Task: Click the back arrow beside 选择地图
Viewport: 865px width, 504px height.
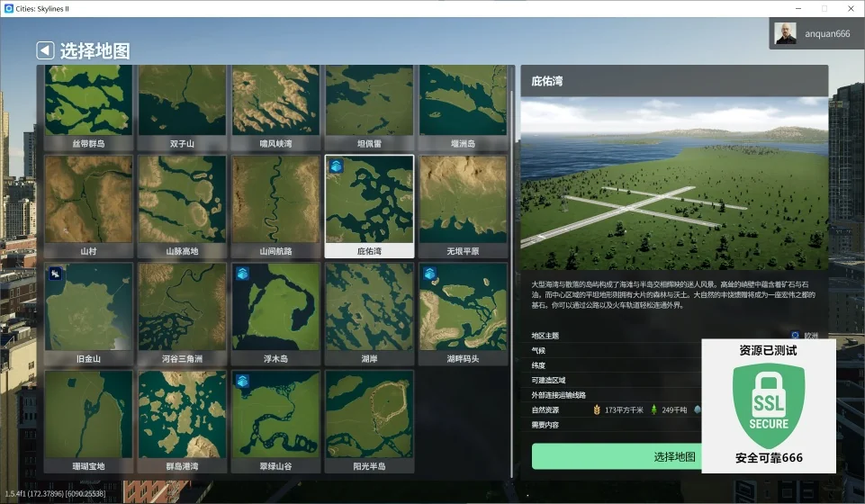Action: [x=45, y=50]
